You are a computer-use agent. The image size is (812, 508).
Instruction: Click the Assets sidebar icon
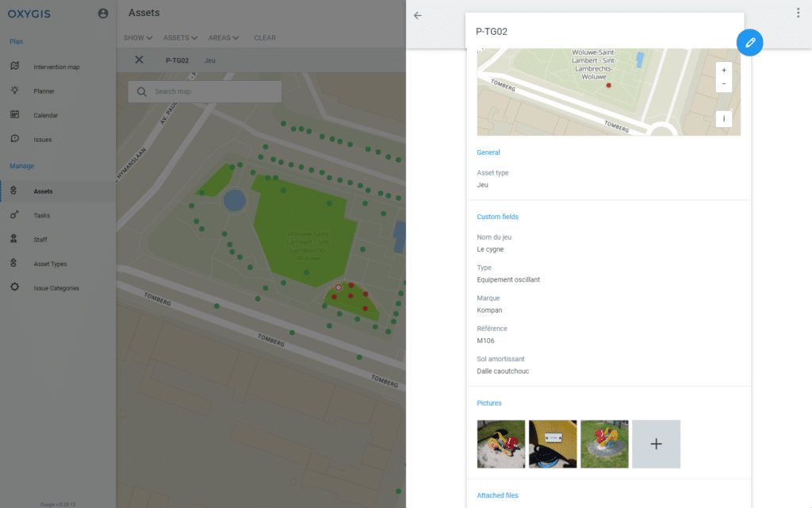(14, 190)
